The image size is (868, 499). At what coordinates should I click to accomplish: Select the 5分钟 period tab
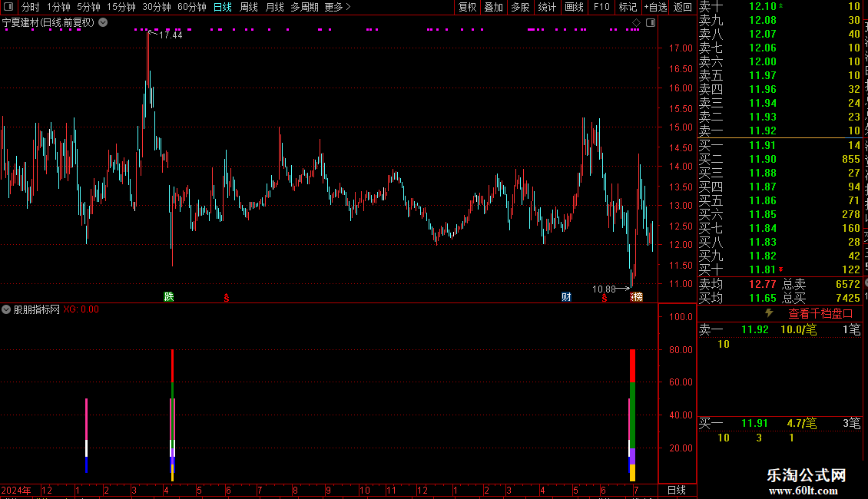(88, 7)
